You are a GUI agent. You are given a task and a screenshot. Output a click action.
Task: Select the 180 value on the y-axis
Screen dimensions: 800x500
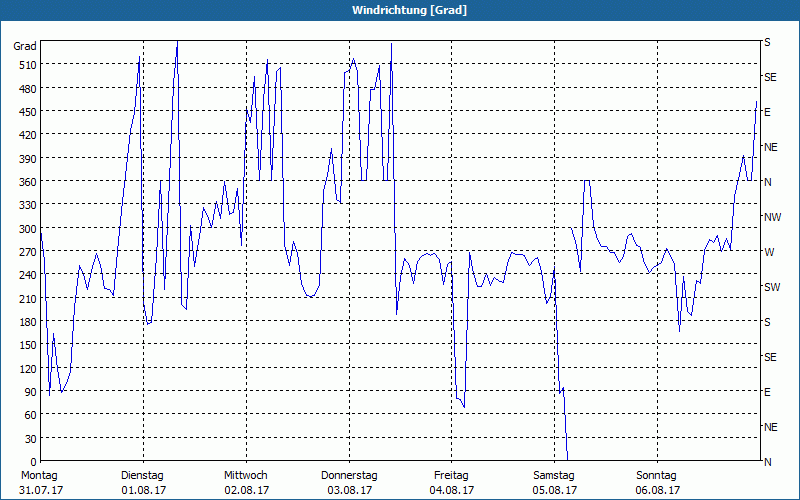tap(28, 322)
